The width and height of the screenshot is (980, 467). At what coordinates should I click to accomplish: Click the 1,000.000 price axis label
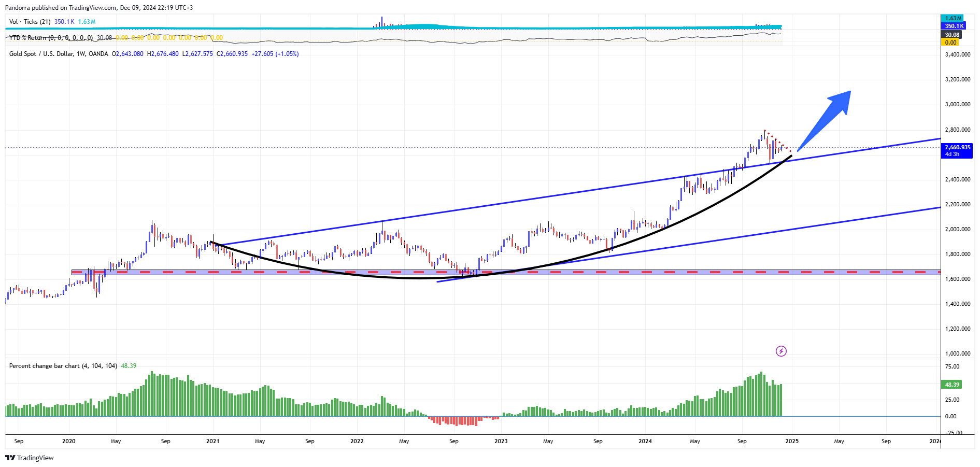pyautogui.click(x=958, y=354)
